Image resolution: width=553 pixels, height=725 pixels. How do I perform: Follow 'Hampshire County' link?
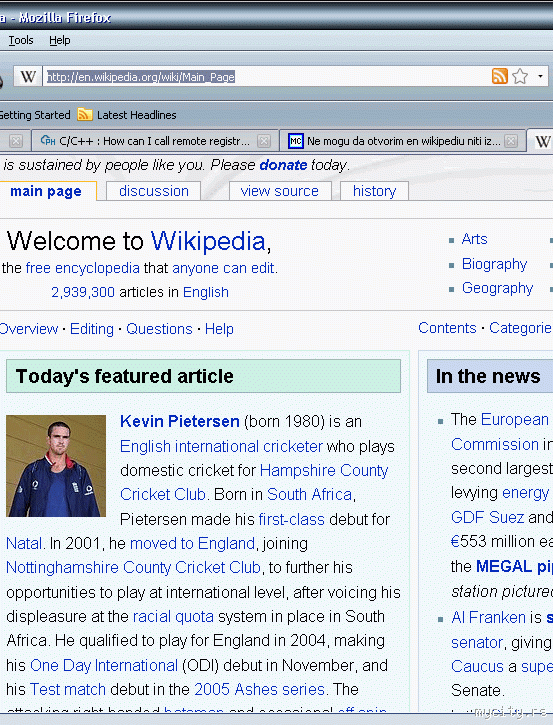pos(324,471)
